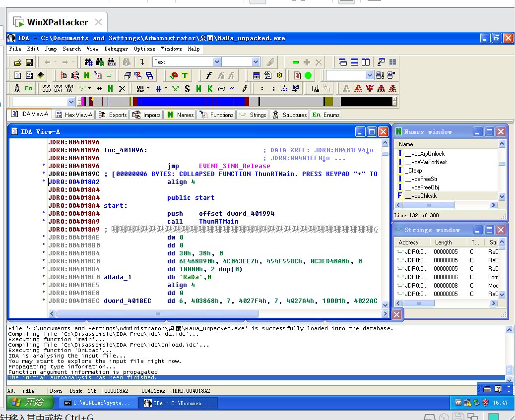Click the colon comment toolbar icon
Viewport: 515px width, 420px height.
[262, 88]
